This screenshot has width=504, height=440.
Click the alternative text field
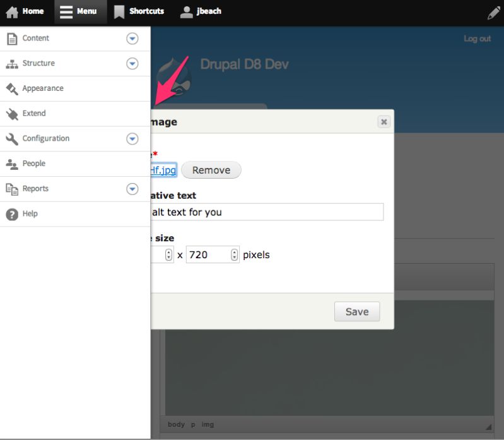(x=267, y=212)
